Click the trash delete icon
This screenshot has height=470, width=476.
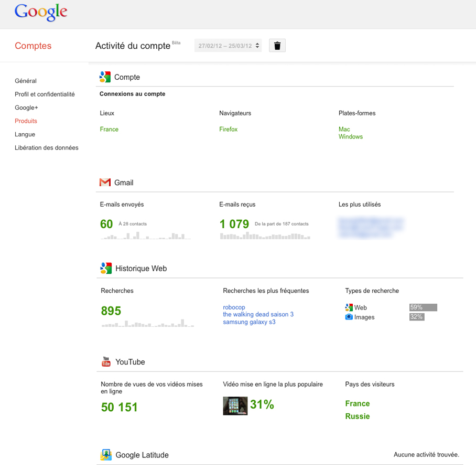coord(277,46)
